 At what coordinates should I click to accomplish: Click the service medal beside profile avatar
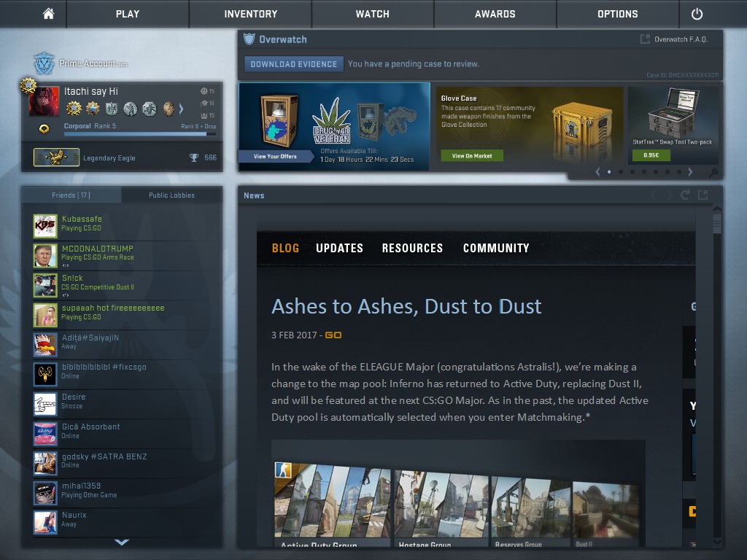click(x=28, y=85)
